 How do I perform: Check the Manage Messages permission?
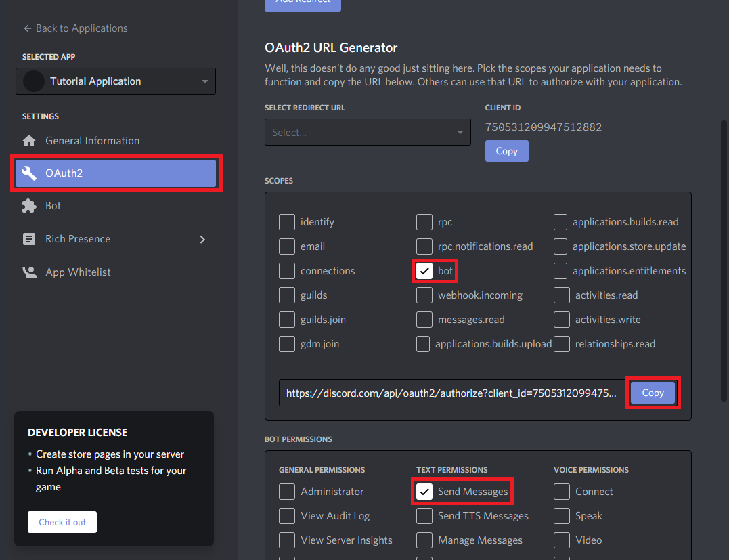[424, 540]
